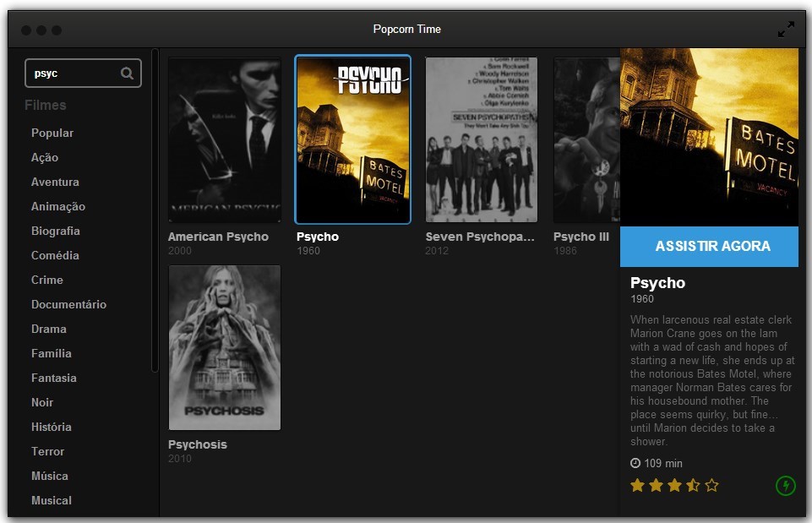Choose the Animação category

pyautogui.click(x=58, y=206)
